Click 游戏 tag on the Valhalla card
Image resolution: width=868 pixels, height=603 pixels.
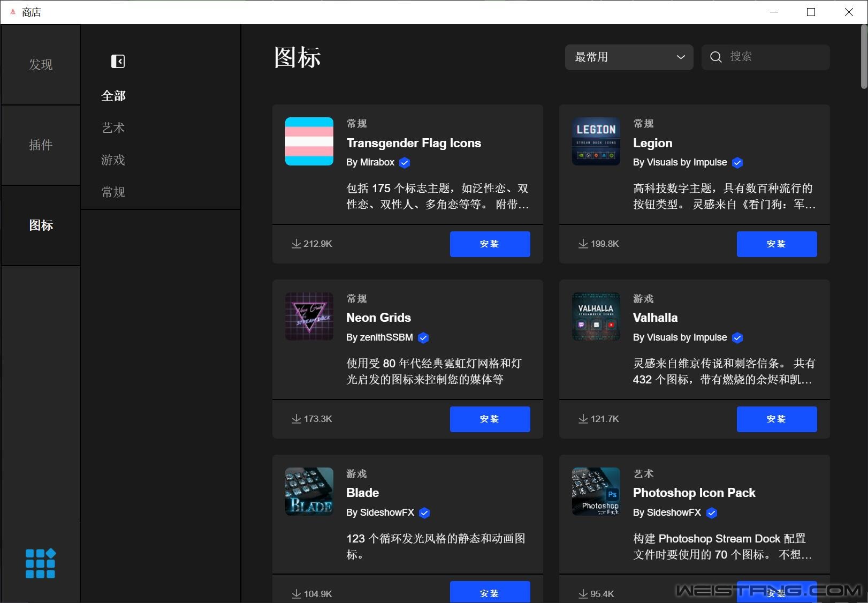[x=643, y=299]
